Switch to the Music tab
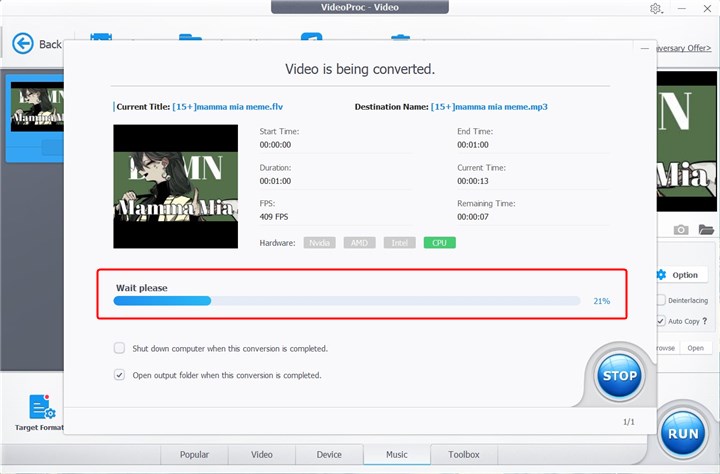The image size is (720, 474). 397,454
